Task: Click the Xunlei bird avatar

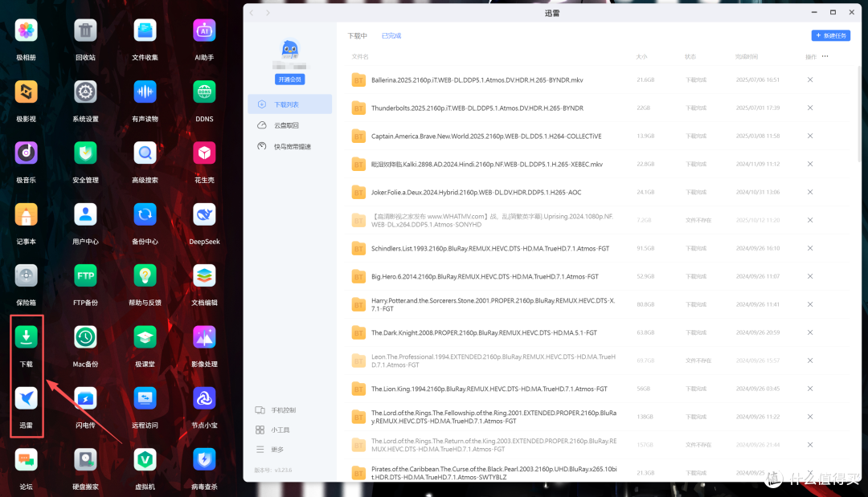Action: point(289,50)
